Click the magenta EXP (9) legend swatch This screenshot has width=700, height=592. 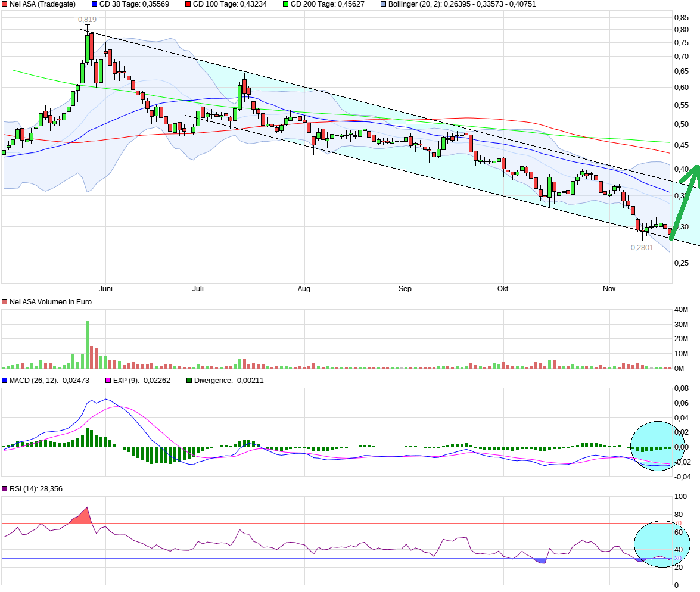[108, 381]
